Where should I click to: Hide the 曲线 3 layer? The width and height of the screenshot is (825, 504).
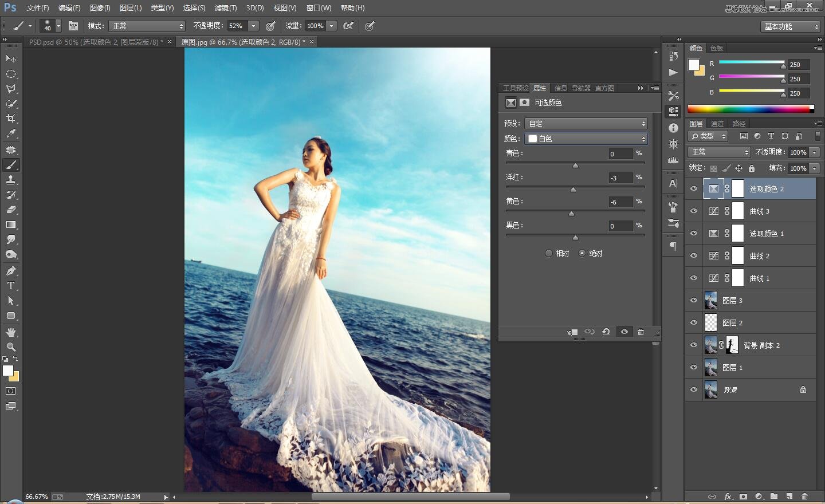[x=694, y=211]
